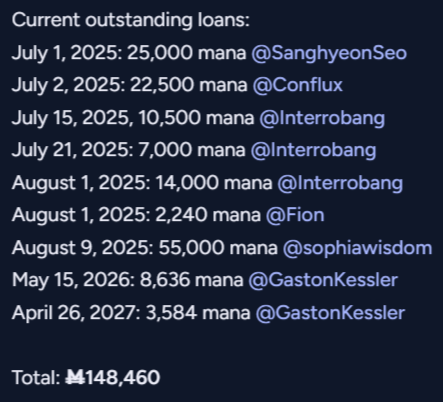Click the mana currency symbol before 148,460
Image resolution: width=443 pixels, height=402 pixels.
click(x=75, y=378)
